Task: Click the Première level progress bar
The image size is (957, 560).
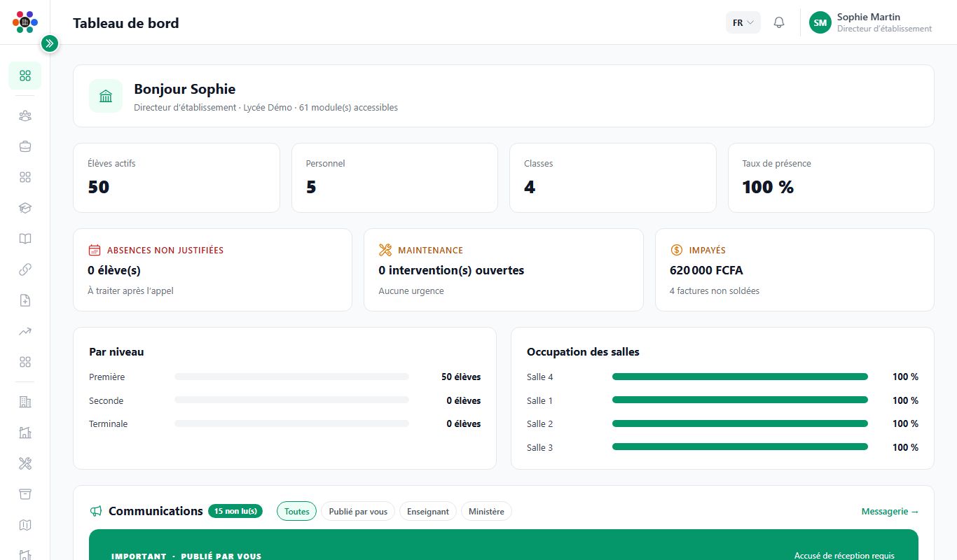Action: pos(291,377)
